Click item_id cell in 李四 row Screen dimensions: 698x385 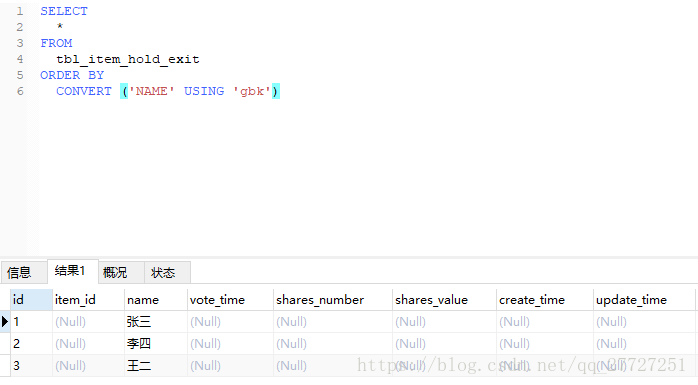coord(89,344)
